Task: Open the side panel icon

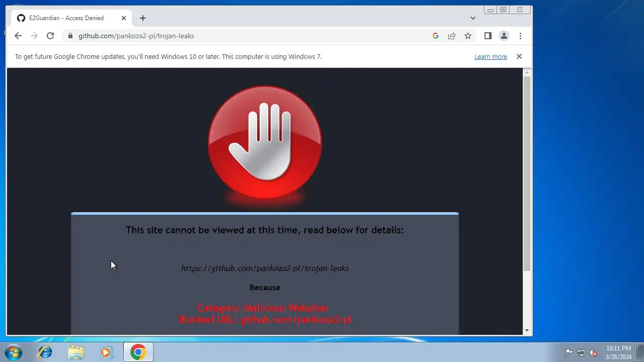Action: click(488, 36)
